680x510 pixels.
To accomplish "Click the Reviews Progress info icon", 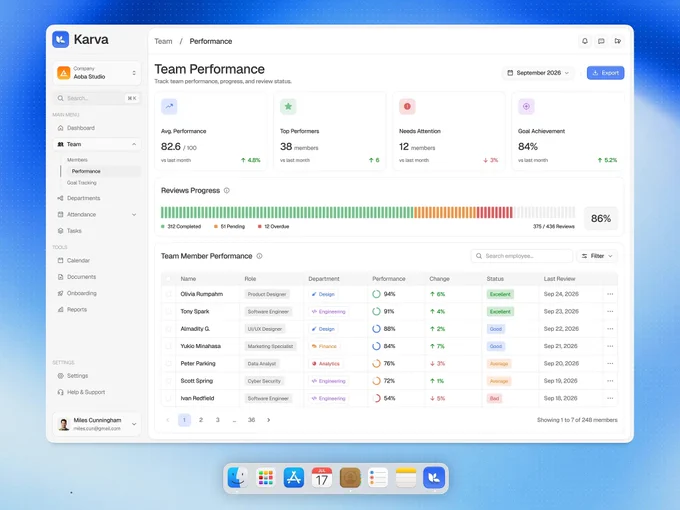I will (227, 190).
